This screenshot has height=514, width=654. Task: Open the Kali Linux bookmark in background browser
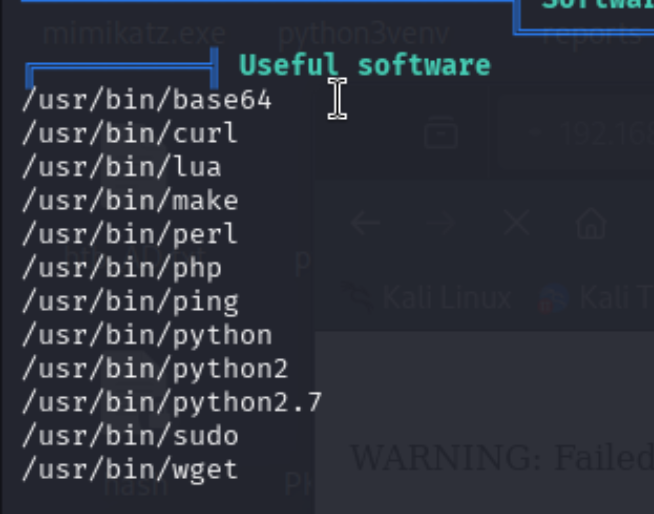pyautogui.click(x=428, y=298)
